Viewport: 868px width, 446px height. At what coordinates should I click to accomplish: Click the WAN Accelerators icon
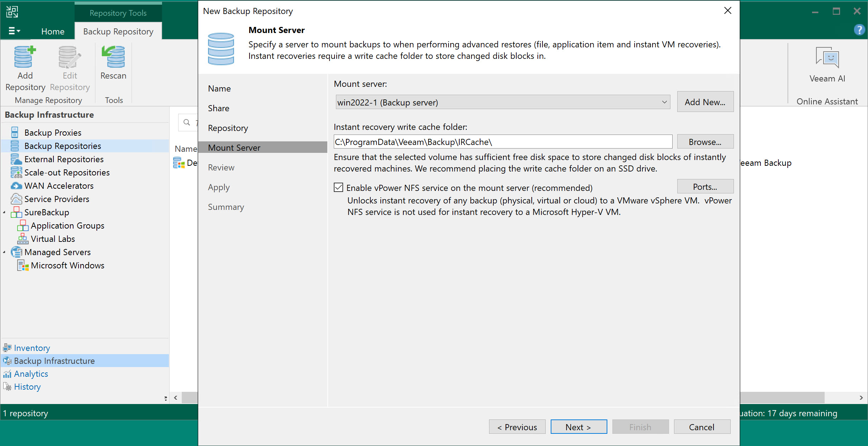click(x=16, y=186)
